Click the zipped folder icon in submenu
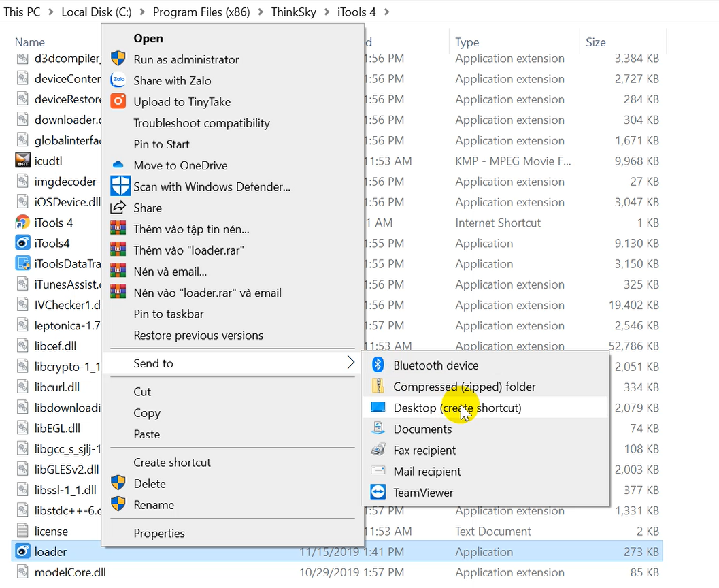719x588 pixels. click(378, 387)
